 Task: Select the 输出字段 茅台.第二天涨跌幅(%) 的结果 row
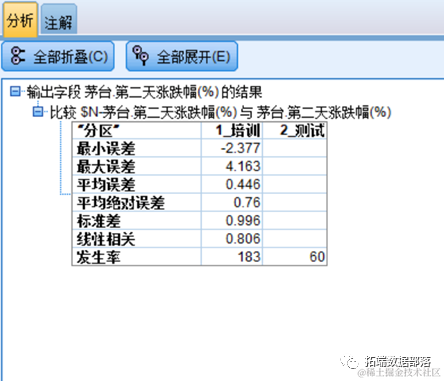point(144,92)
